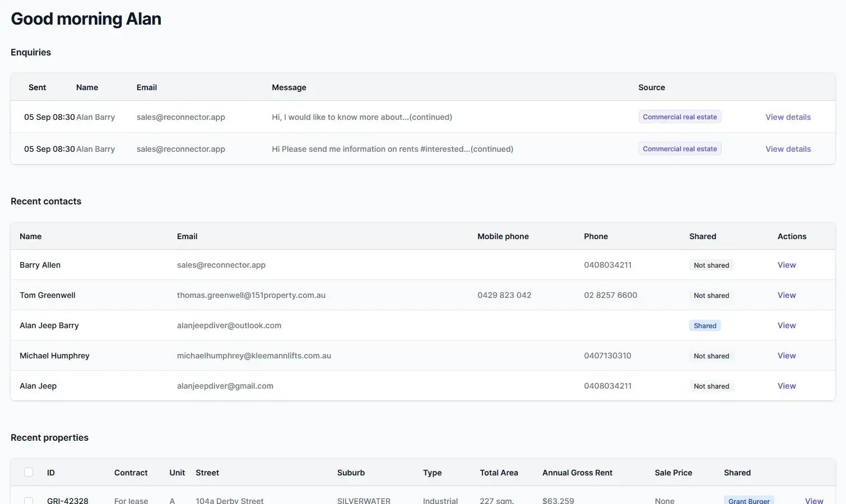This screenshot has height=504, width=846.
Task: Click Commercial real estate tag on first enquiry
Action: point(680,117)
